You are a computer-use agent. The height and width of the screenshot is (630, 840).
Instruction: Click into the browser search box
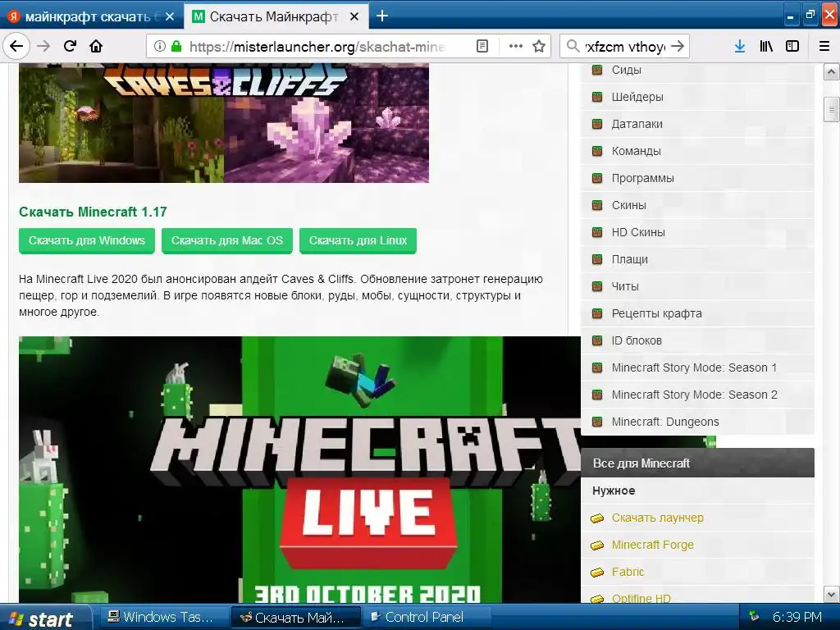624,47
